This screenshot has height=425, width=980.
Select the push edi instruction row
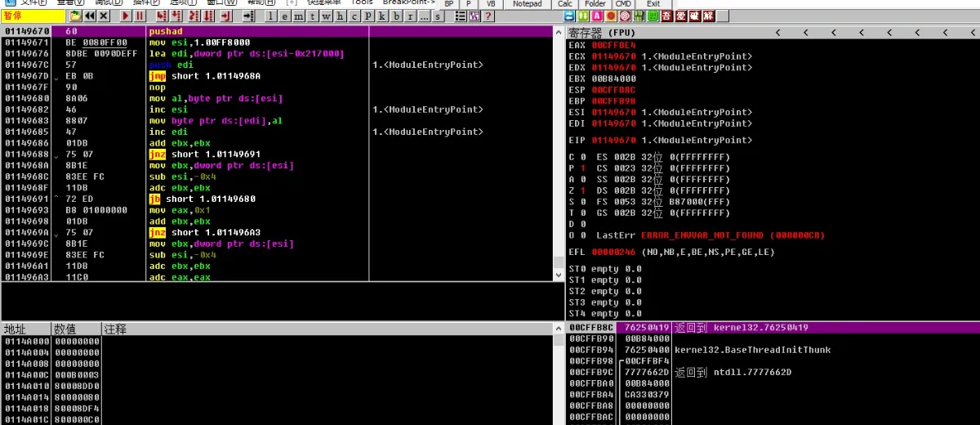(x=277, y=65)
